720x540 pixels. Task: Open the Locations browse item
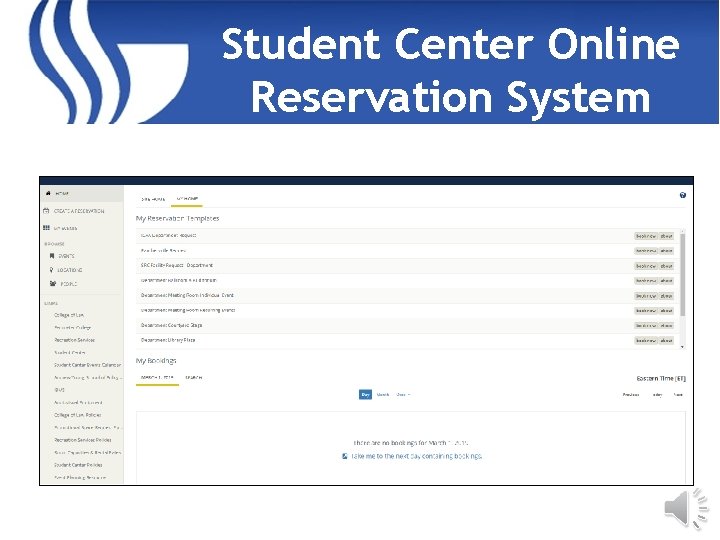(70, 270)
